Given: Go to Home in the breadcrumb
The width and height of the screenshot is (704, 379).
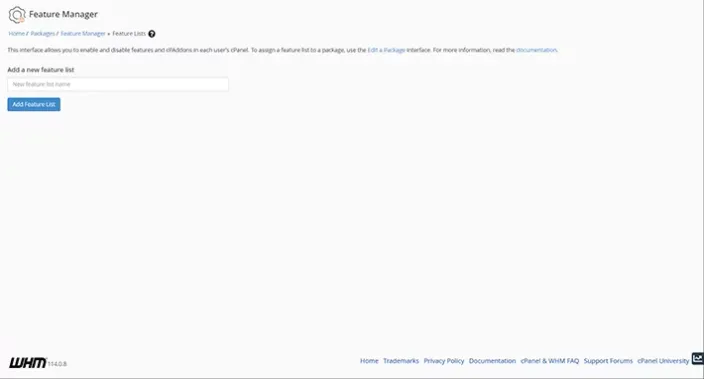Looking at the screenshot, I should click(x=17, y=34).
